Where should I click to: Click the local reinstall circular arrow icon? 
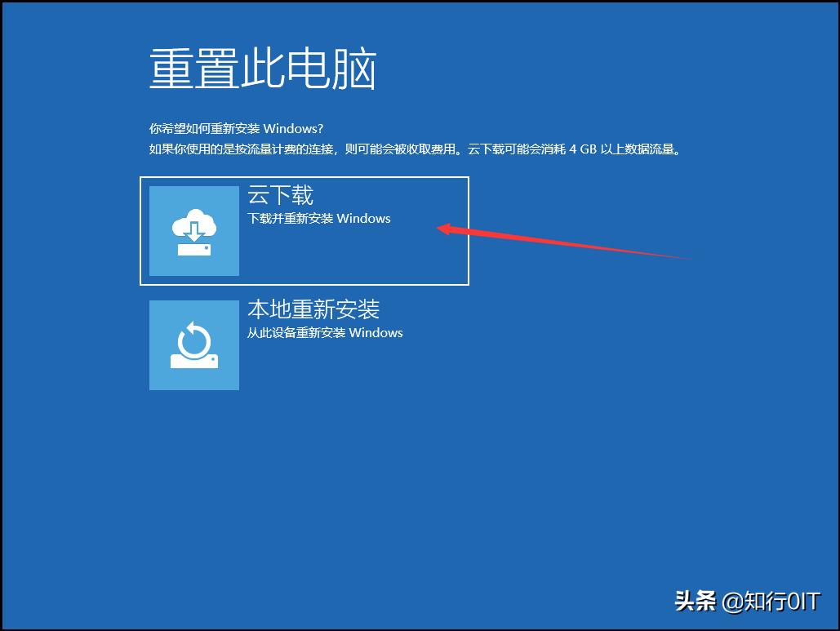tap(193, 344)
